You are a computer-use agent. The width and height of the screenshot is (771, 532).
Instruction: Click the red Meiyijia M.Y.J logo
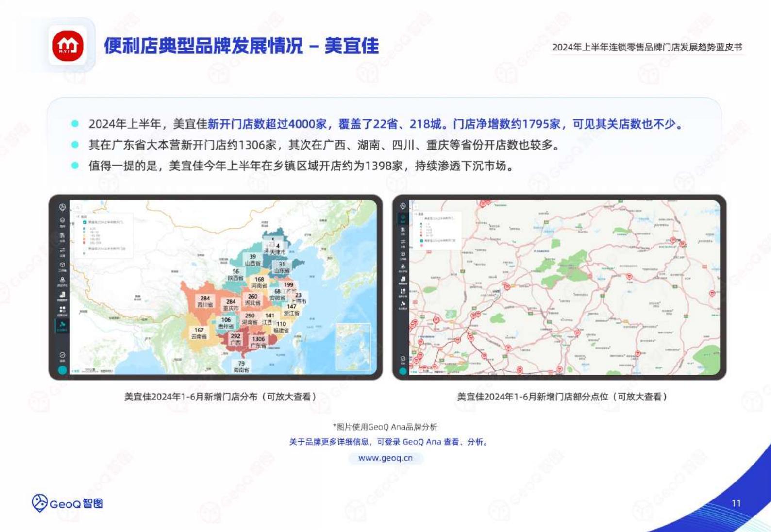(67, 46)
